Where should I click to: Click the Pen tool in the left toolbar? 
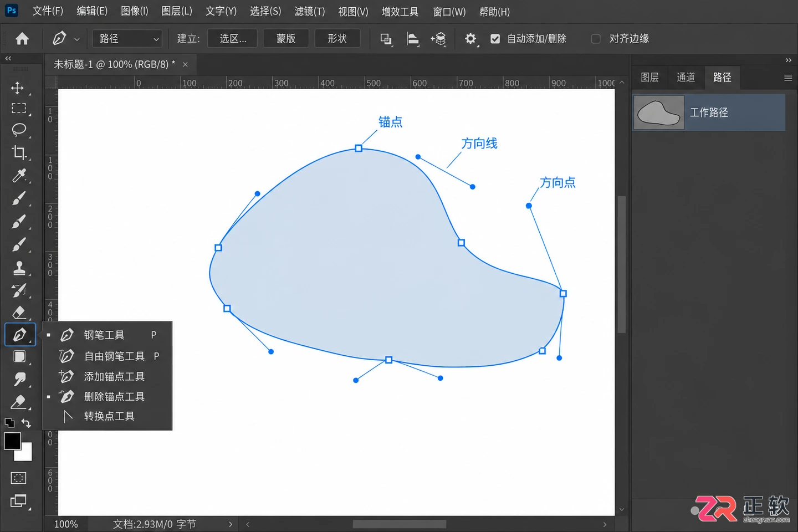(x=20, y=334)
